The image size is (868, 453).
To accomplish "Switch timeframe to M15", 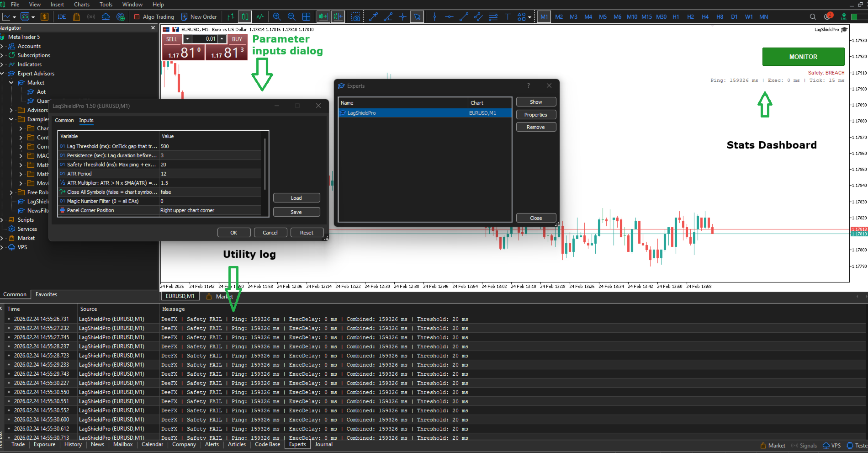I will coord(646,17).
